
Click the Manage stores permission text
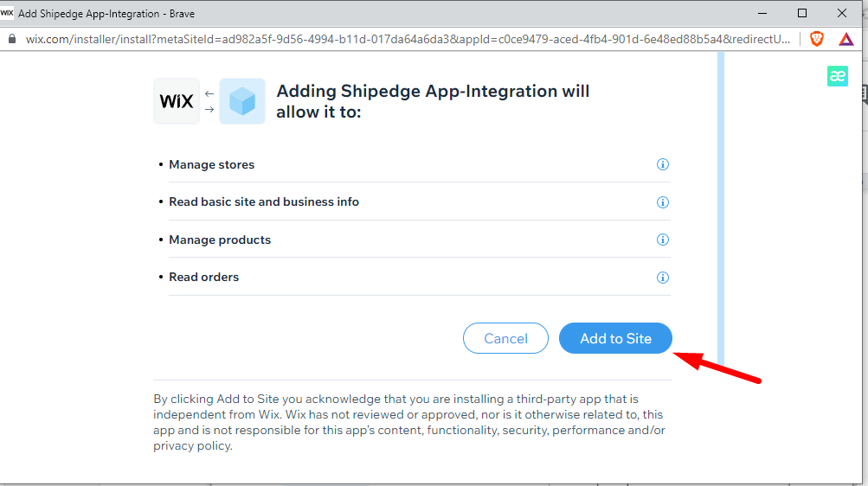(x=211, y=165)
